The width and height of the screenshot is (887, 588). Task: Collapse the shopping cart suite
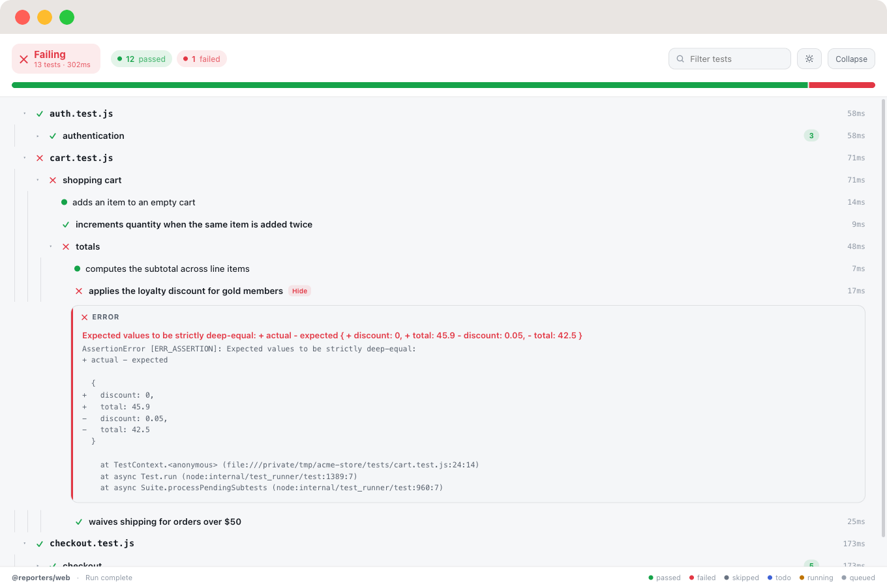pyautogui.click(x=38, y=180)
